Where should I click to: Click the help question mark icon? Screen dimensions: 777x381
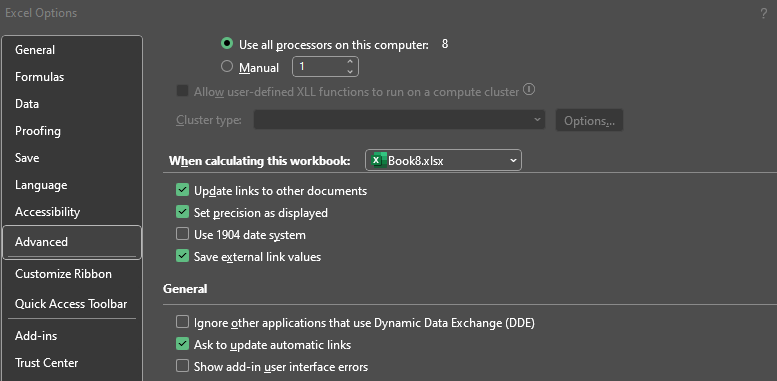tap(763, 14)
